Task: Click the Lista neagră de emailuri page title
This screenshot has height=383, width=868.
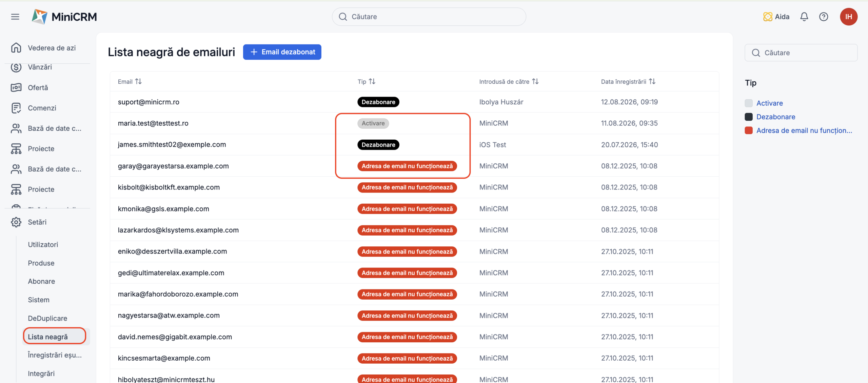Action: coord(171,52)
